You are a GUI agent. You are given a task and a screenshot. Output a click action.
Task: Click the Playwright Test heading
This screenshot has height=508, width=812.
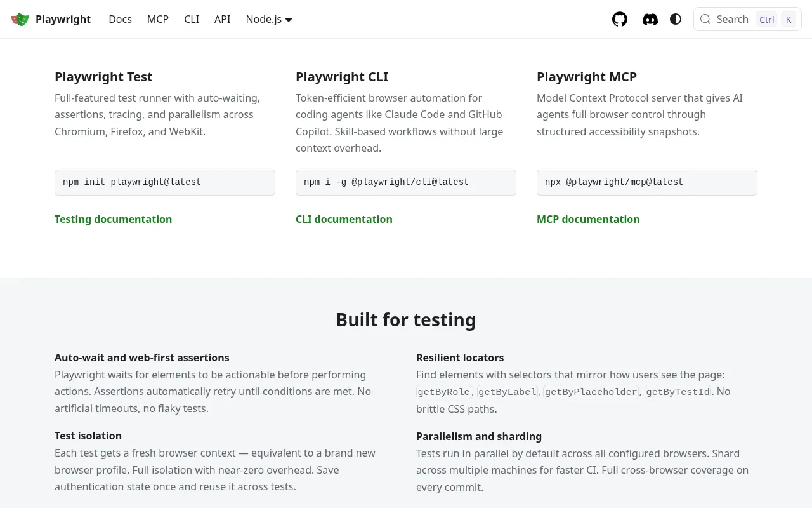[103, 77]
